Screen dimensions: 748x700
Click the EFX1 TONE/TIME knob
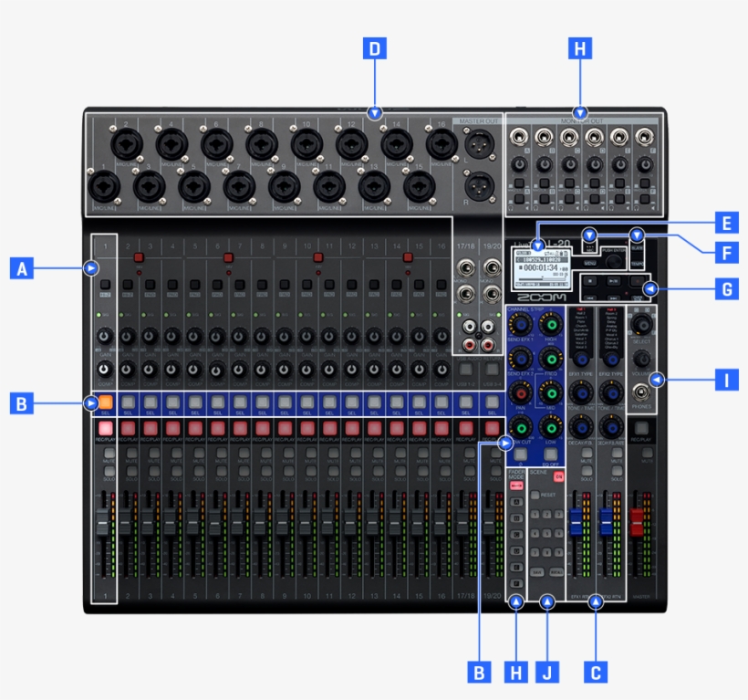click(x=581, y=392)
